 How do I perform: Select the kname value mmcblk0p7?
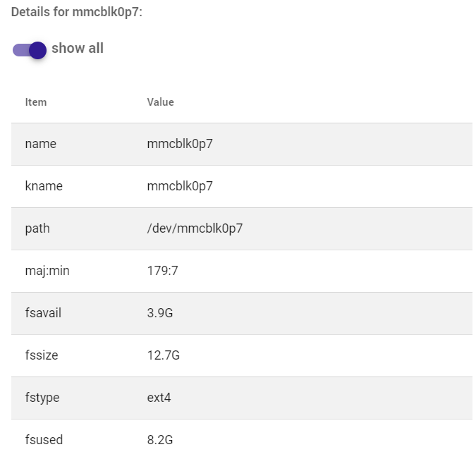click(180, 186)
